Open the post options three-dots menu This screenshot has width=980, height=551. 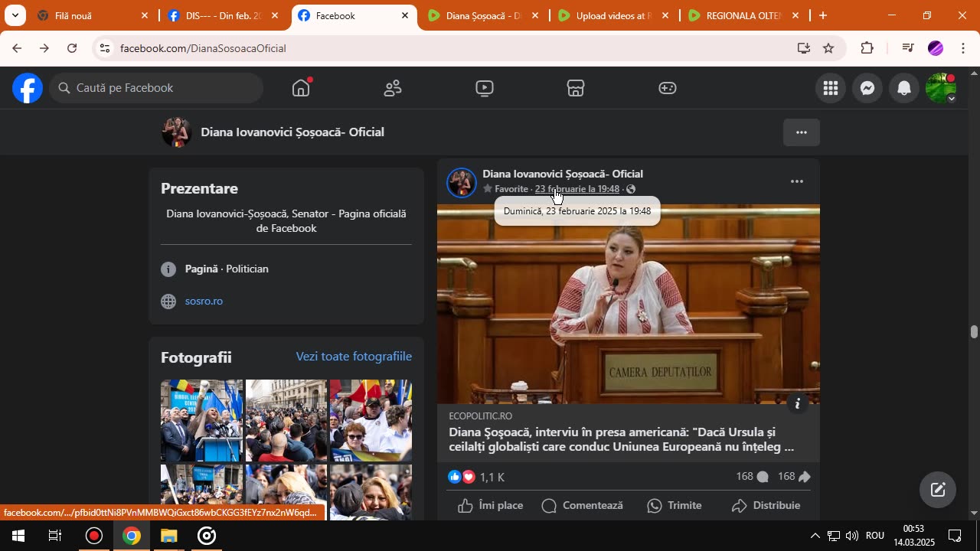click(797, 181)
